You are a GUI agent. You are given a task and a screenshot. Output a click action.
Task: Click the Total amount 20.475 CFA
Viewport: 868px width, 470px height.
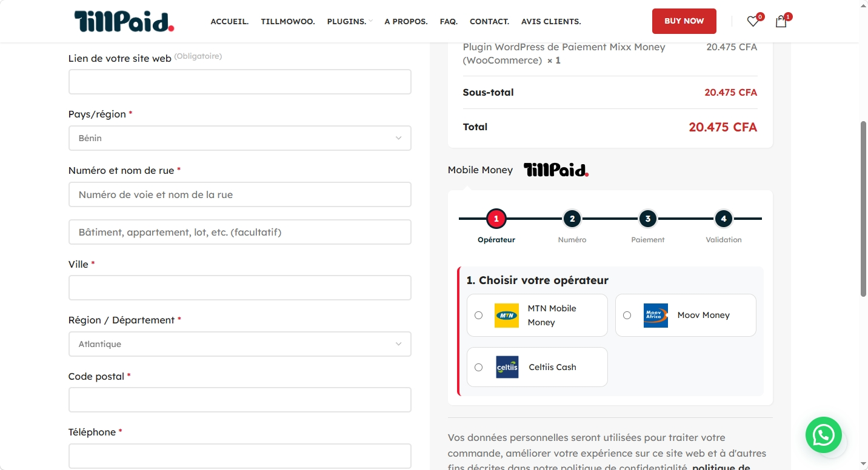723,127
